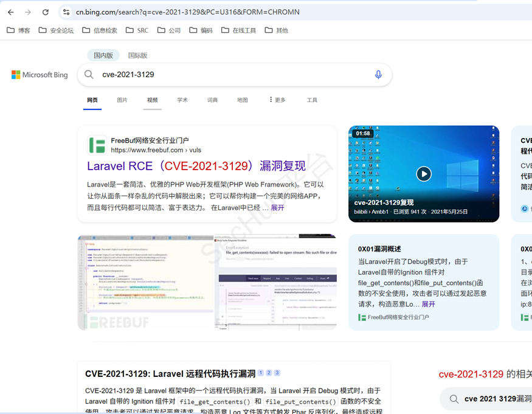Expand FreeBuf snippet with 展开
Screen dimensions: 532x414
(x=277, y=208)
